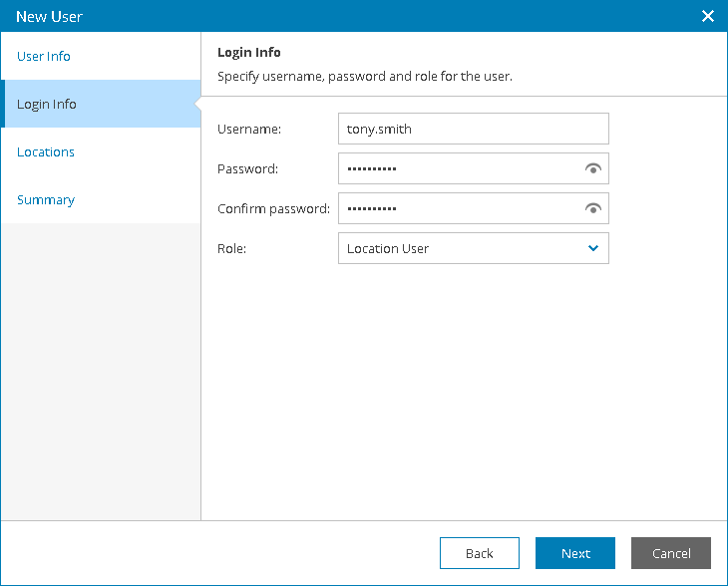Close the New User dialog with X
The height and width of the screenshot is (586, 728).
click(x=708, y=16)
